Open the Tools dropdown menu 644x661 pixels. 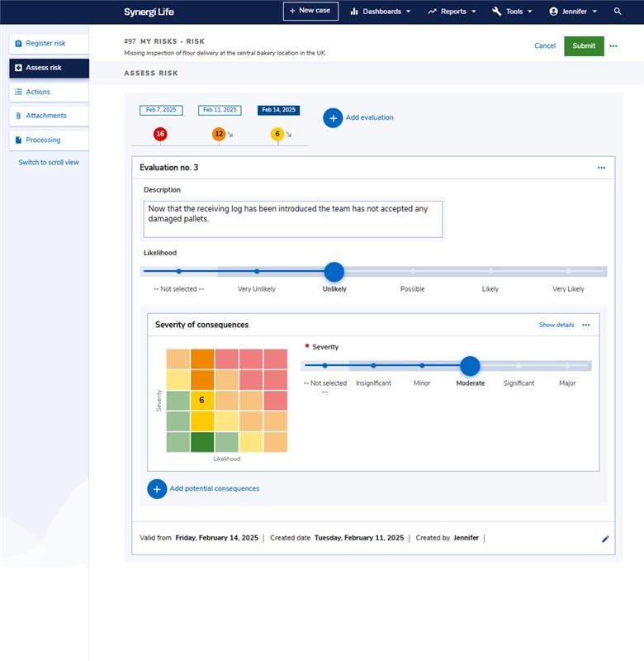coord(513,12)
